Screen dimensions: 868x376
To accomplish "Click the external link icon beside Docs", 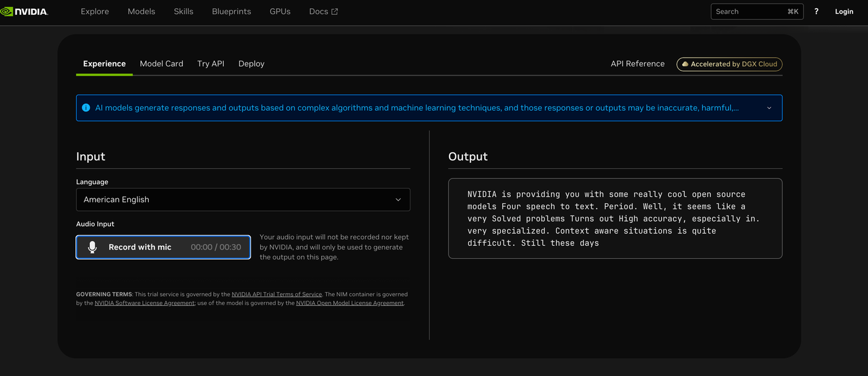I will pyautogui.click(x=335, y=12).
